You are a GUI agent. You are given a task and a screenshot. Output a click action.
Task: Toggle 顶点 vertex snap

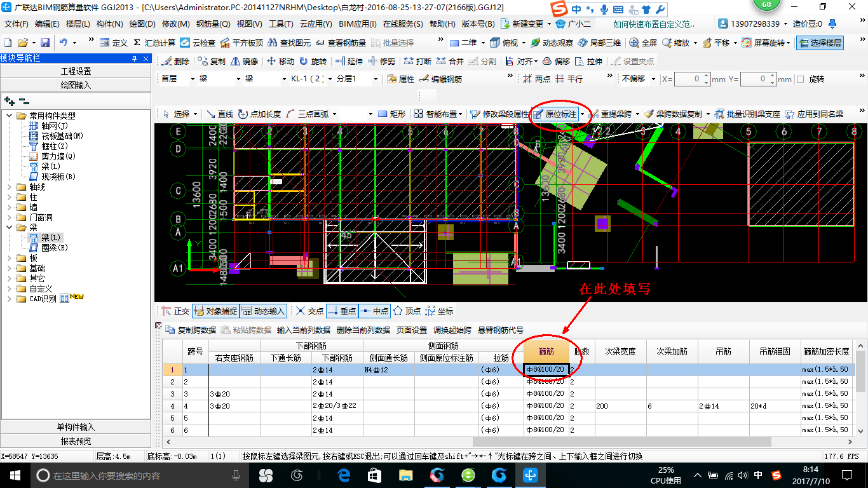(407, 311)
